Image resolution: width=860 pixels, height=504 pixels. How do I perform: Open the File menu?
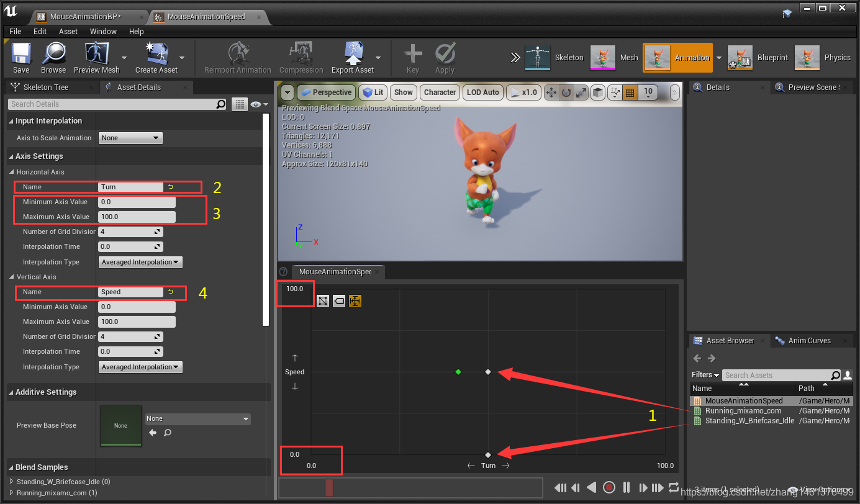(x=16, y=31)
